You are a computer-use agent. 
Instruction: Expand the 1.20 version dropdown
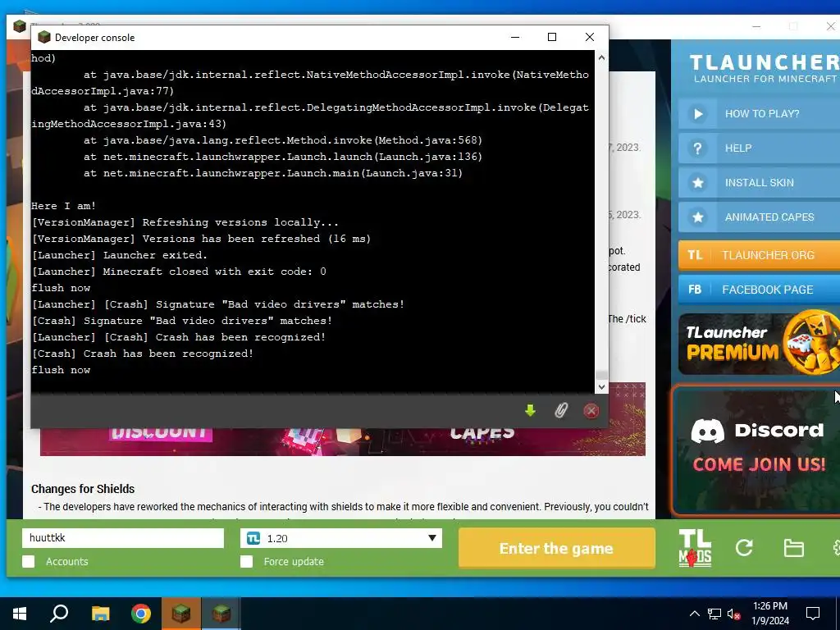pyautogui.click(x=431, y=538)
